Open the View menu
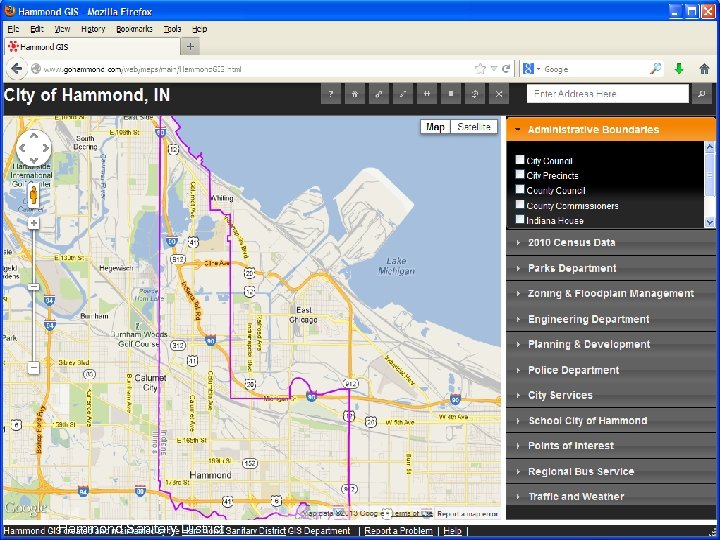Viewport: 720px width, 540px height. pyautogui.click(x=62, y=29)
